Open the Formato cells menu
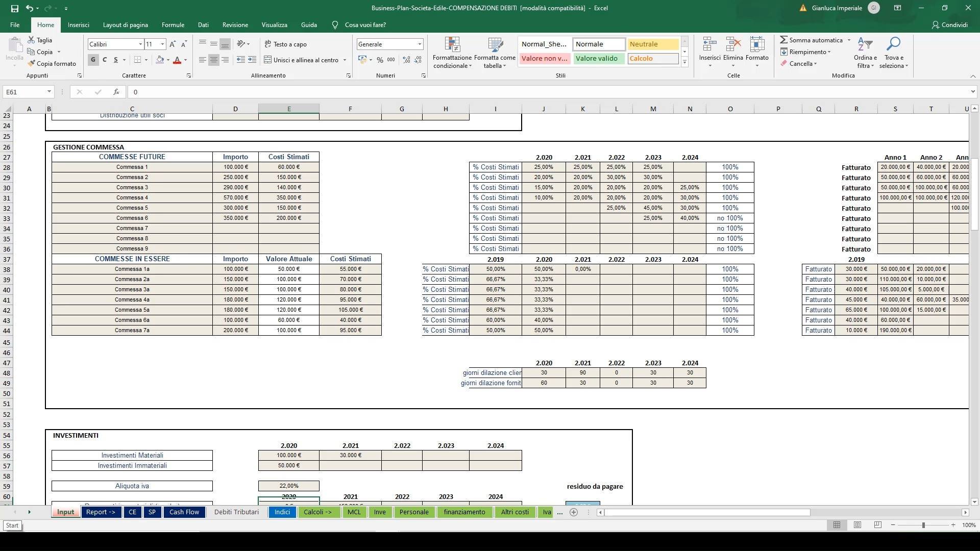This screenshot has height=551, width=980. [x=757, y=52]
